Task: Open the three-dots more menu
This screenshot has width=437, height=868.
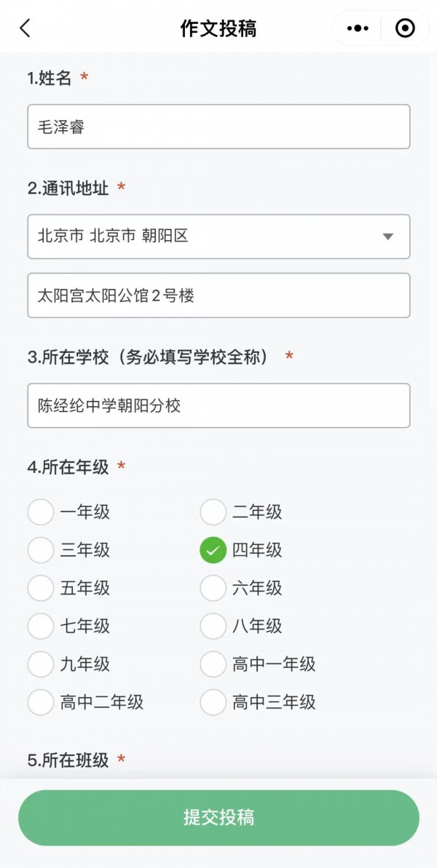Action: click(358, 28)
